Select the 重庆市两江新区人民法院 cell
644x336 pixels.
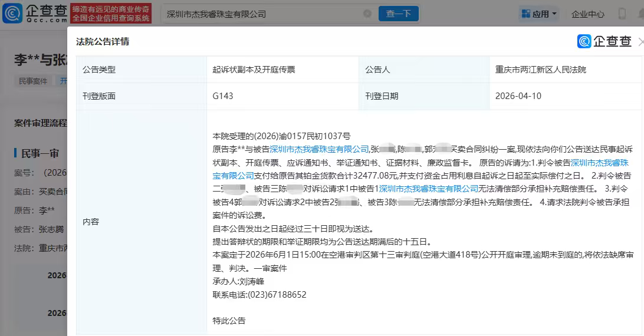566,70
